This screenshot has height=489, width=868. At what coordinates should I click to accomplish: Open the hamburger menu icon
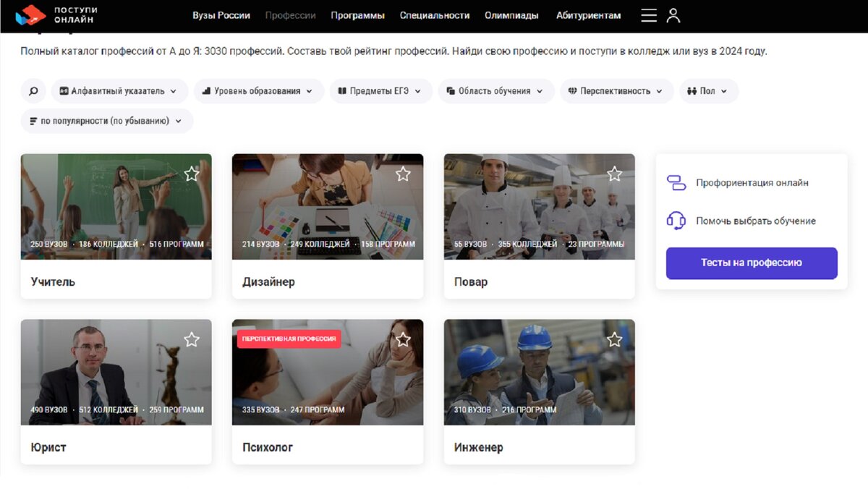pyautogui.click(x=649, y=15)
